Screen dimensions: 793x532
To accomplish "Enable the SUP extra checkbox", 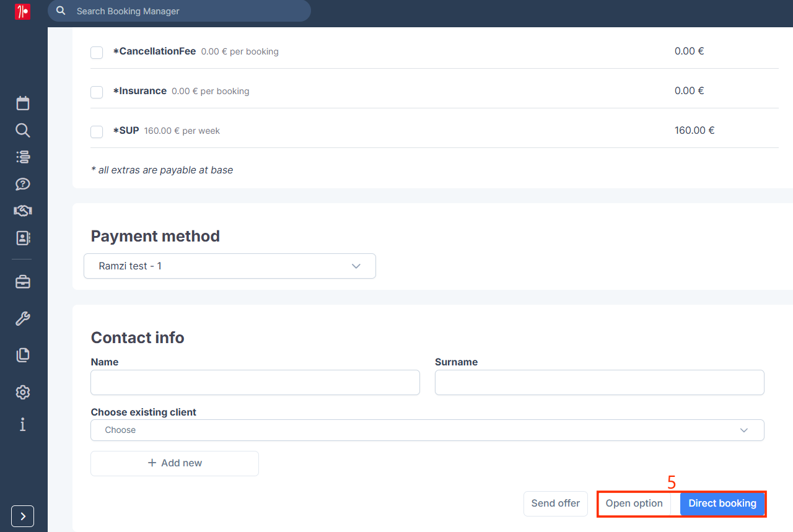I will pyautogui.click(x=97, y=132).
